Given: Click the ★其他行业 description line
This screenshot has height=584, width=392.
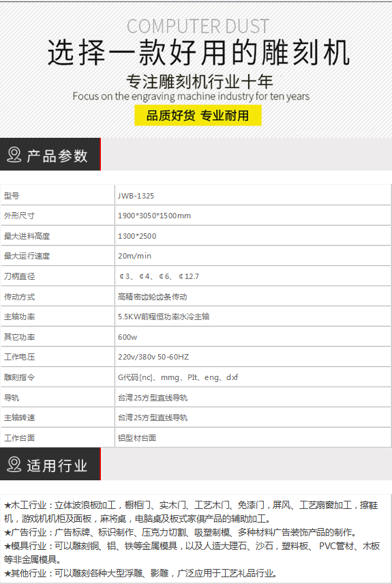Looking at the screenshot, I should [140, 573].
